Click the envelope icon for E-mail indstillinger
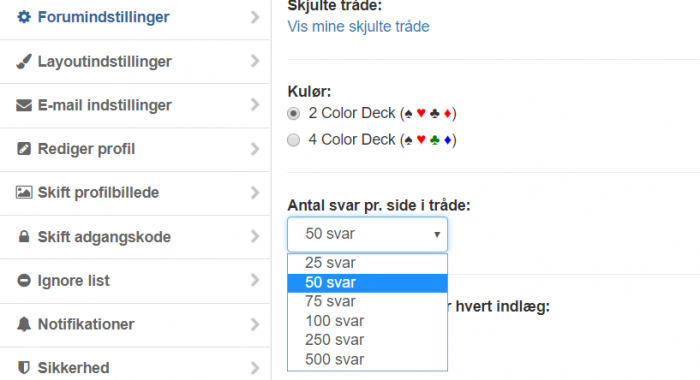 tap(24, 105)
